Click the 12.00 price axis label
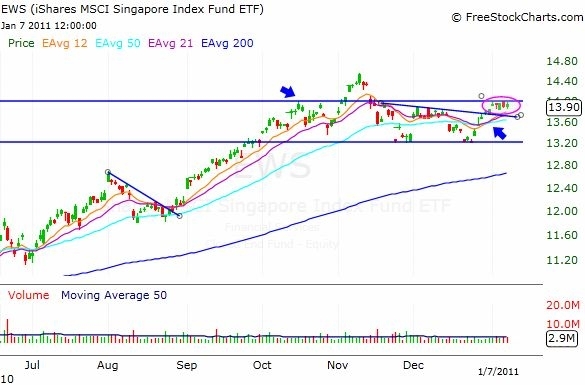Screen dimensions: 585x385 coord(561,211)
